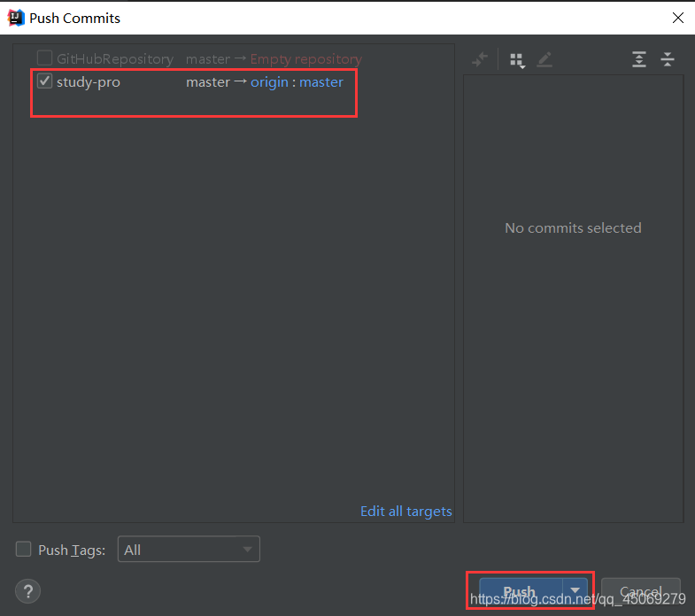Expand the Push button dropdown arrow

[575, 589]
